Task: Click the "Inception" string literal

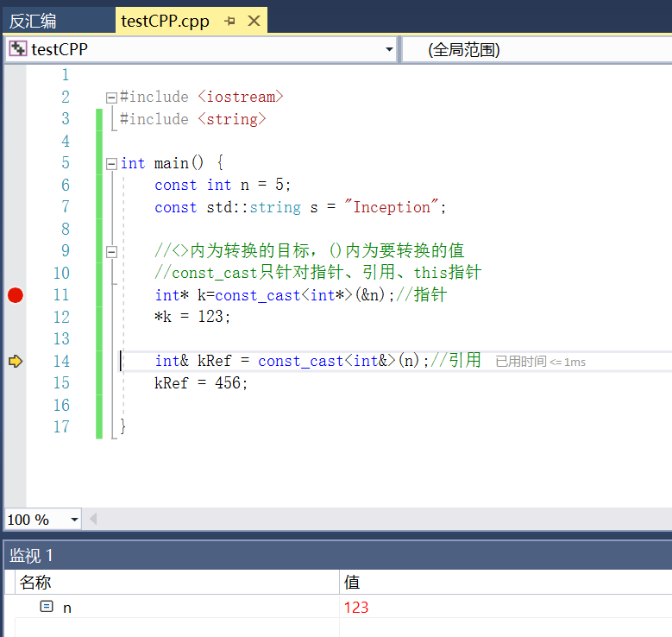Action: [392, 207]
